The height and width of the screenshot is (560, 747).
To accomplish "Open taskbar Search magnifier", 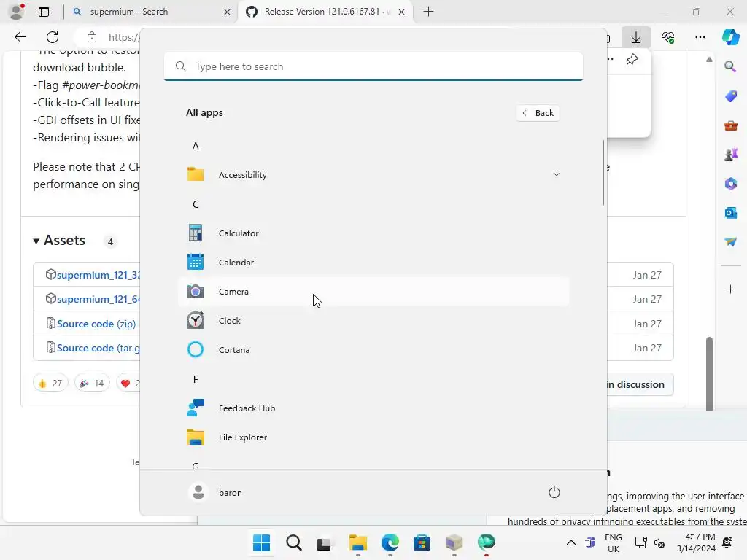I will 293,542.
